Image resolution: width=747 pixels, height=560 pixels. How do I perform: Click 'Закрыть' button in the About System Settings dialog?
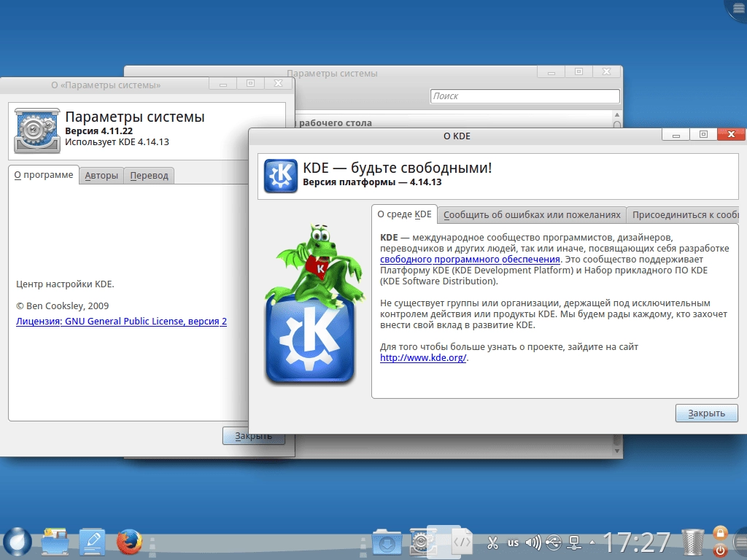[253, 436]
